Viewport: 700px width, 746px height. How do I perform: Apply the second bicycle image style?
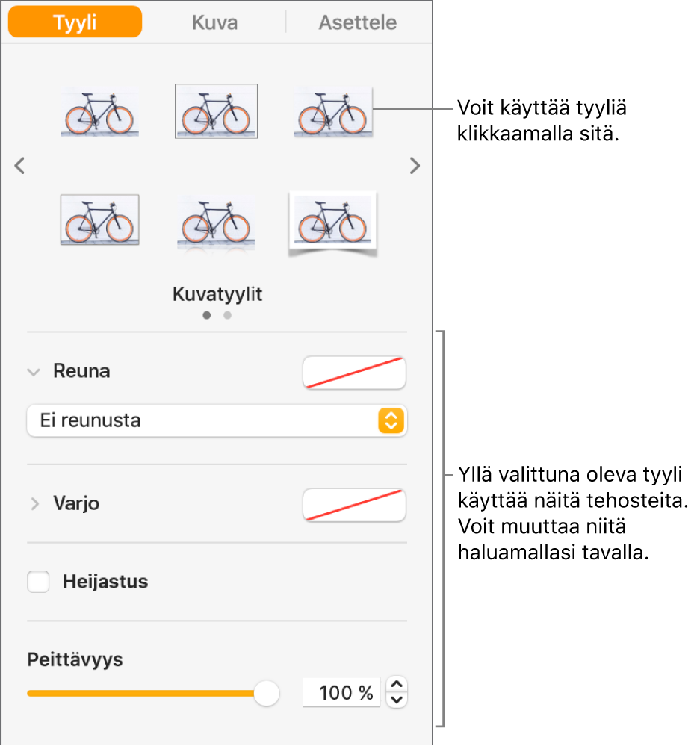216,111
